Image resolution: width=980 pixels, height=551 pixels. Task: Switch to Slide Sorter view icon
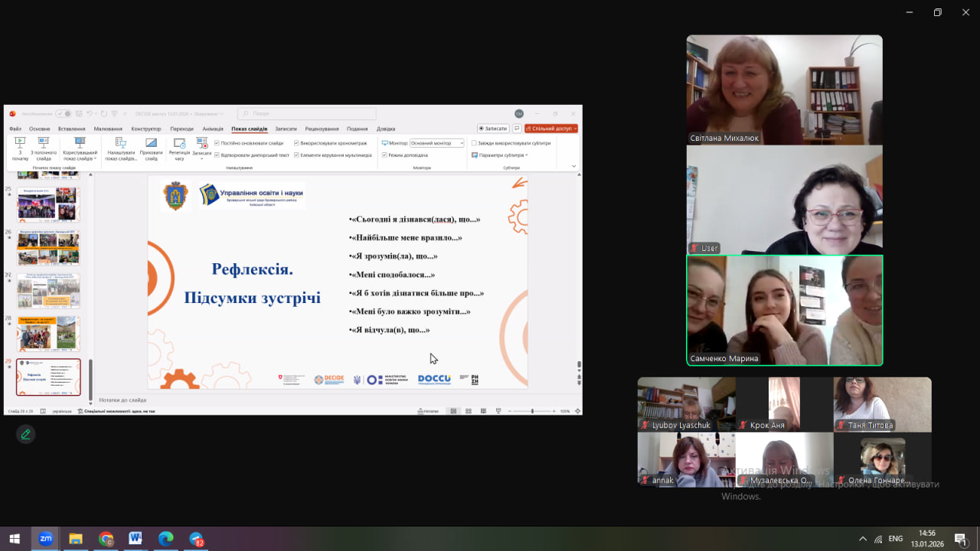[469, 411]
